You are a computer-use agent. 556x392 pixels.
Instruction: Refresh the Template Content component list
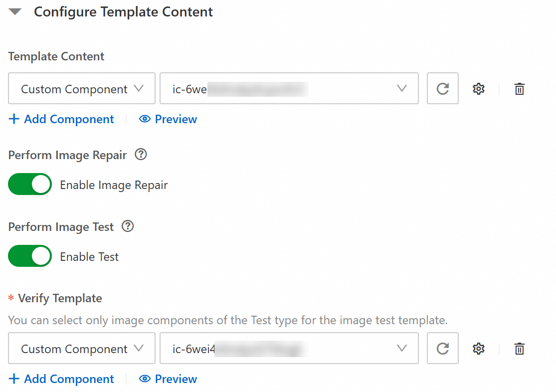442,89
